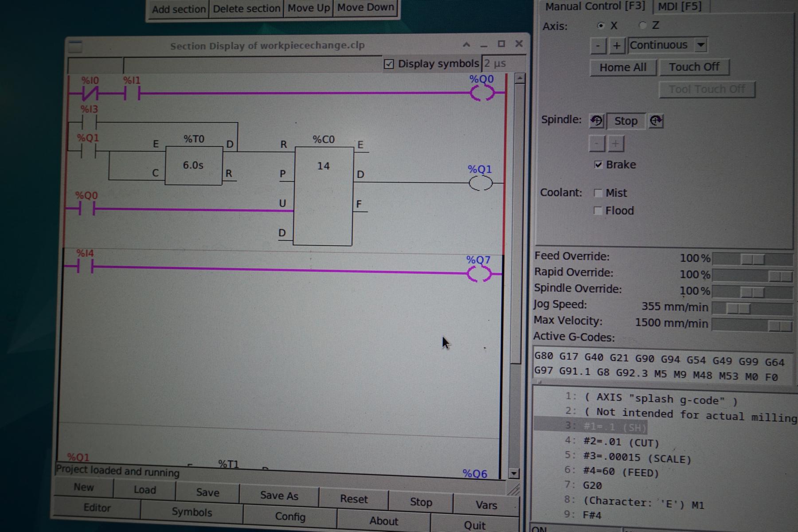798x532 pixels.
Task: Click the %Q7 output coil
Action: [479, 274]
